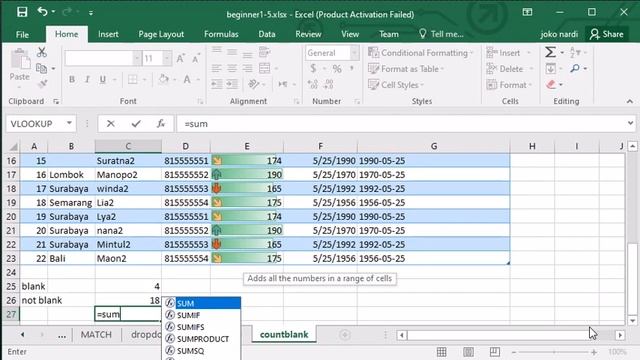Screen dimensions: 640x360
Task: Open the font name dropdown
Action: tap(136, 58)
